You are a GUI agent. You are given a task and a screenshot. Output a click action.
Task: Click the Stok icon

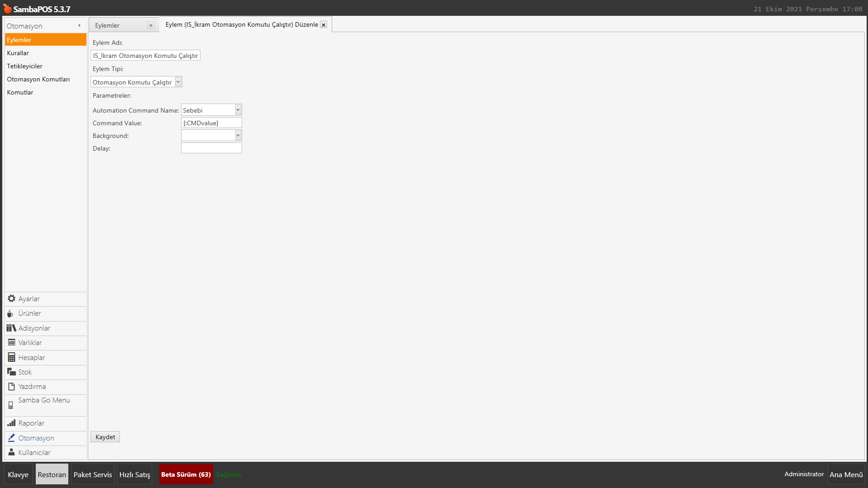[11, 372]
